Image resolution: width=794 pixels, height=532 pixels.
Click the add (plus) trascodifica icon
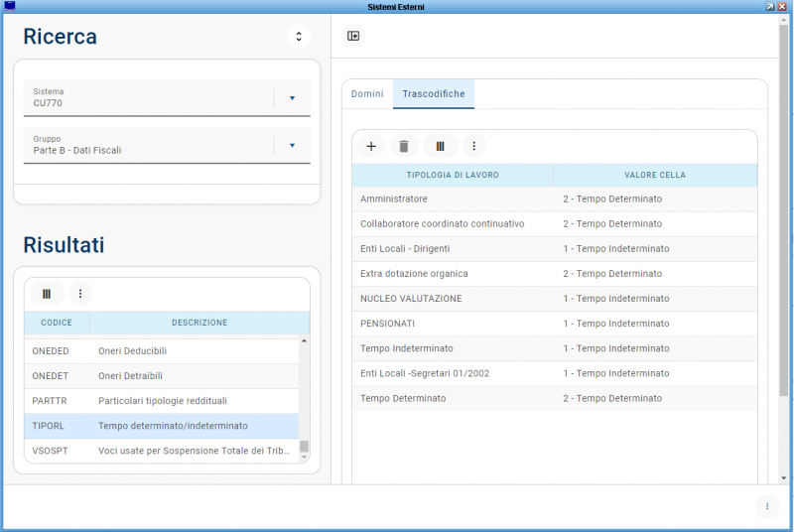point(371,146)
